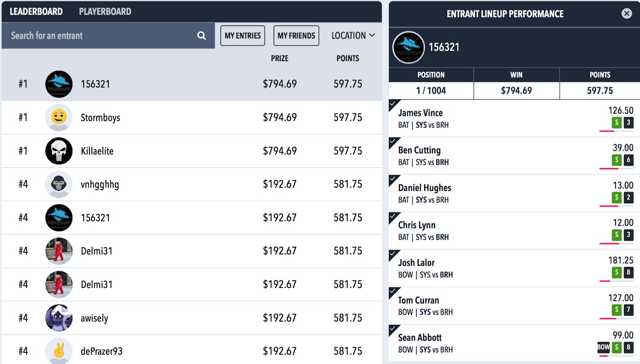Filter by My Entries
The width and height of the screenshot is (640, 364).
click(x=243, y=36)
